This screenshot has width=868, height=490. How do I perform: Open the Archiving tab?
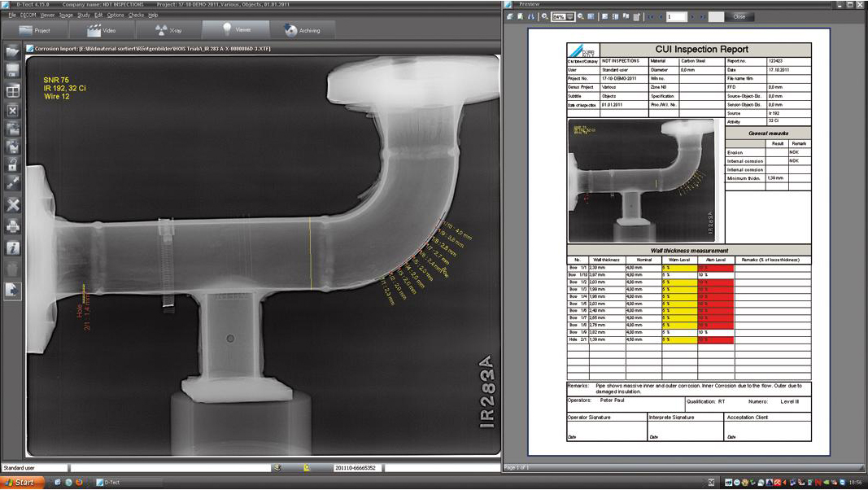click(x=302, y=30)
